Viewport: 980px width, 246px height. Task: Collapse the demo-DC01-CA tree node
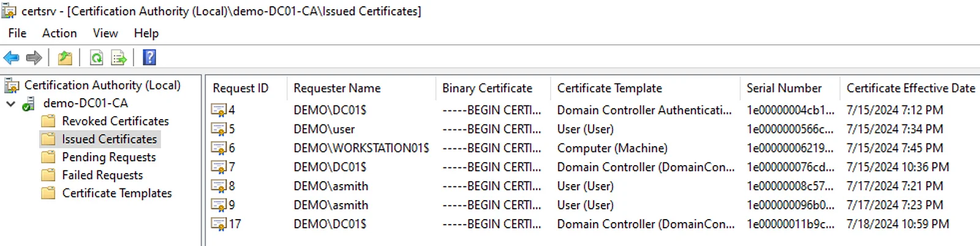click(10, 104)
